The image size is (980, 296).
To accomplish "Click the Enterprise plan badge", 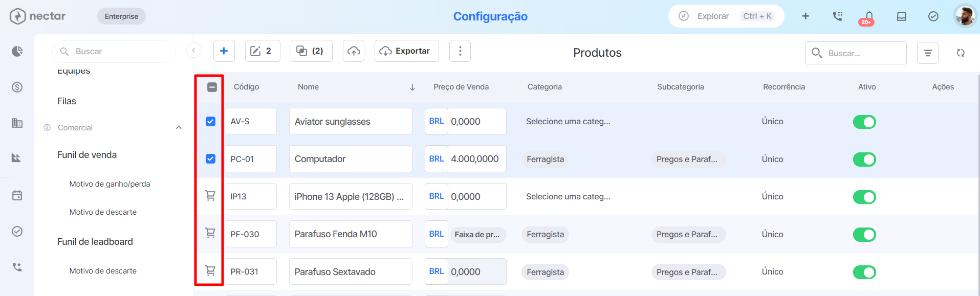I will [x=121, y=16].
